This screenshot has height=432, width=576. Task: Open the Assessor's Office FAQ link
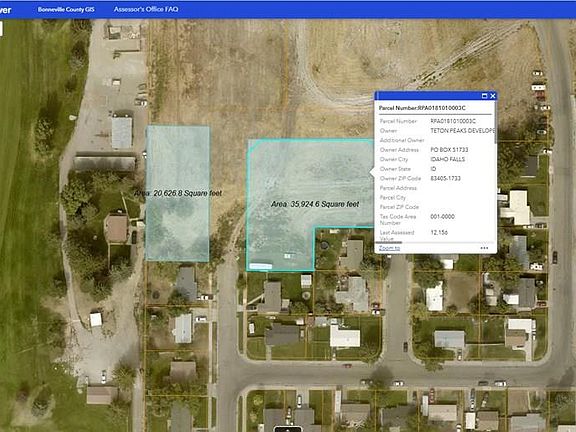coord(146,9)
